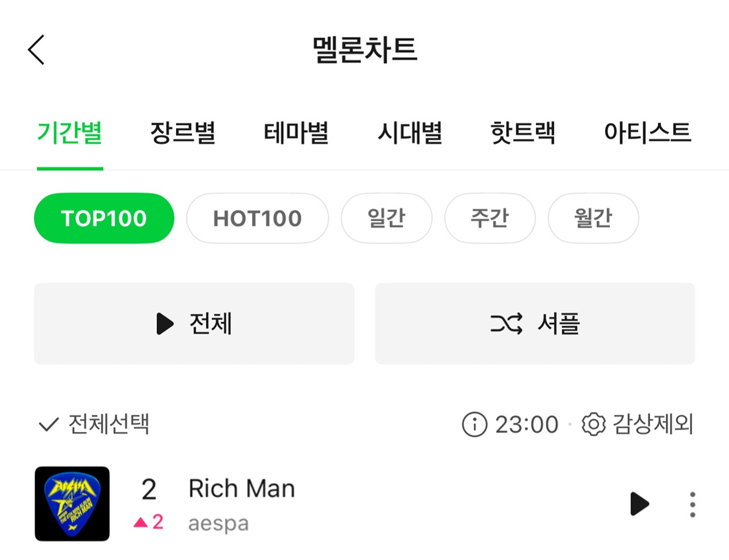Switch to the 장르별 tab

[183, 132]
